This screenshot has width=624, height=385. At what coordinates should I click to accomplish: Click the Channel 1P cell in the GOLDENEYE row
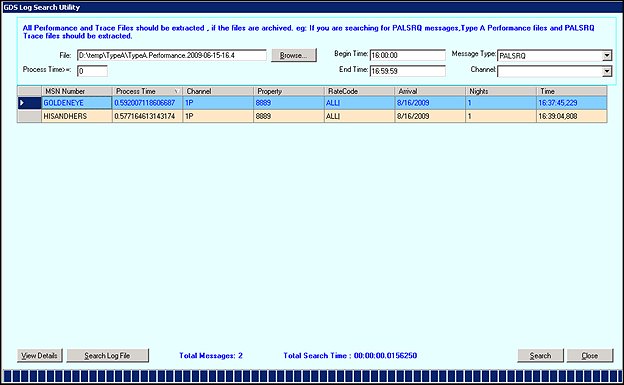218,103
